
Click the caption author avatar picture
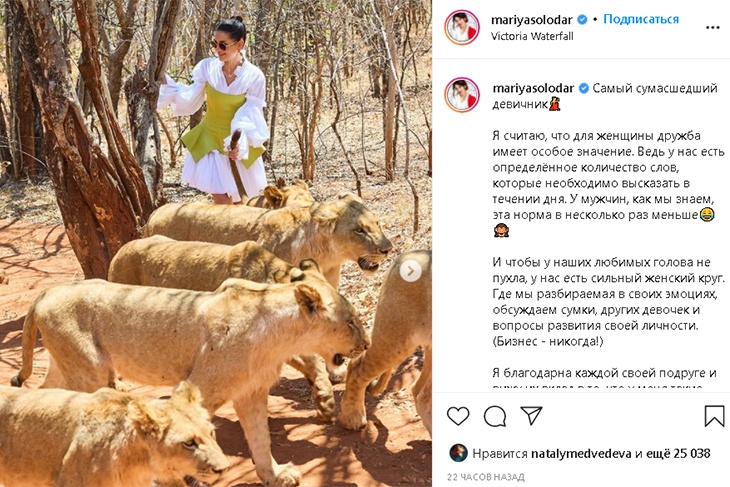tap(462, 95)
